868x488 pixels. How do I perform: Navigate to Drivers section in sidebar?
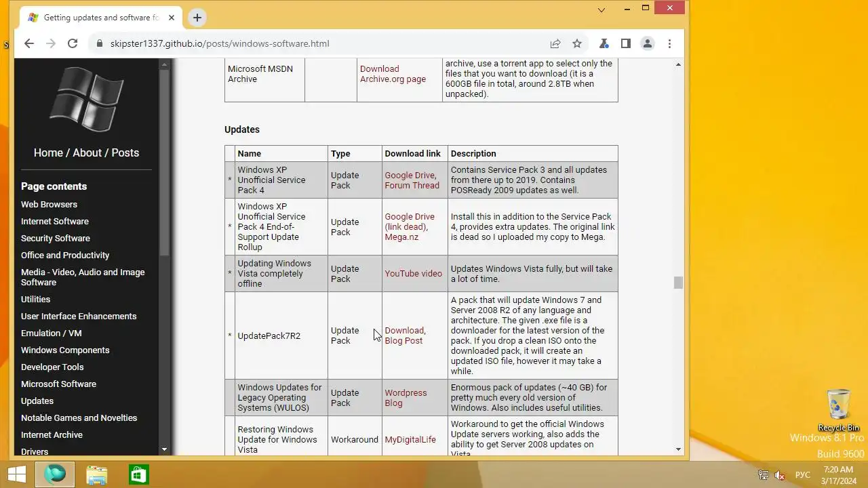click(x=35, y=451)
